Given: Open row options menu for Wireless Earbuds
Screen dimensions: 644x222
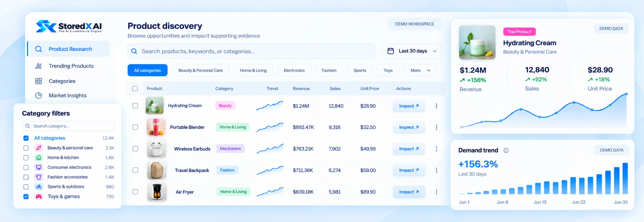Looking at the screenshot, I should 436,149.
